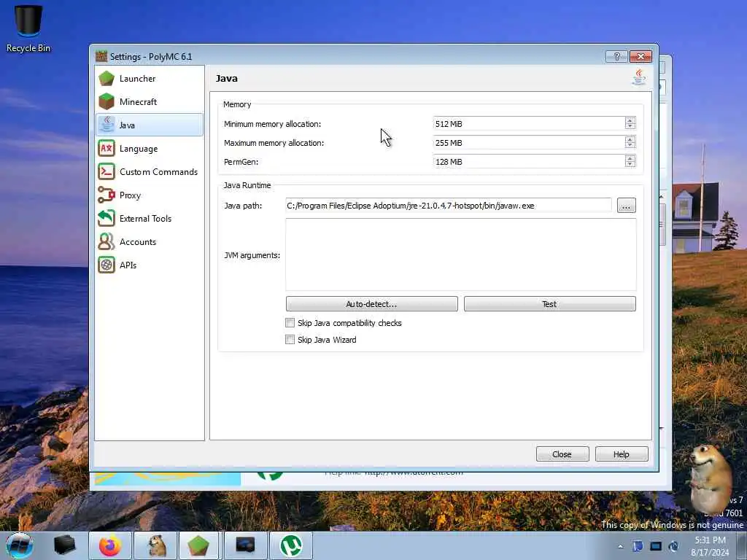
Task: Decrease PermGen value stepper
Action: click(630, 165)
